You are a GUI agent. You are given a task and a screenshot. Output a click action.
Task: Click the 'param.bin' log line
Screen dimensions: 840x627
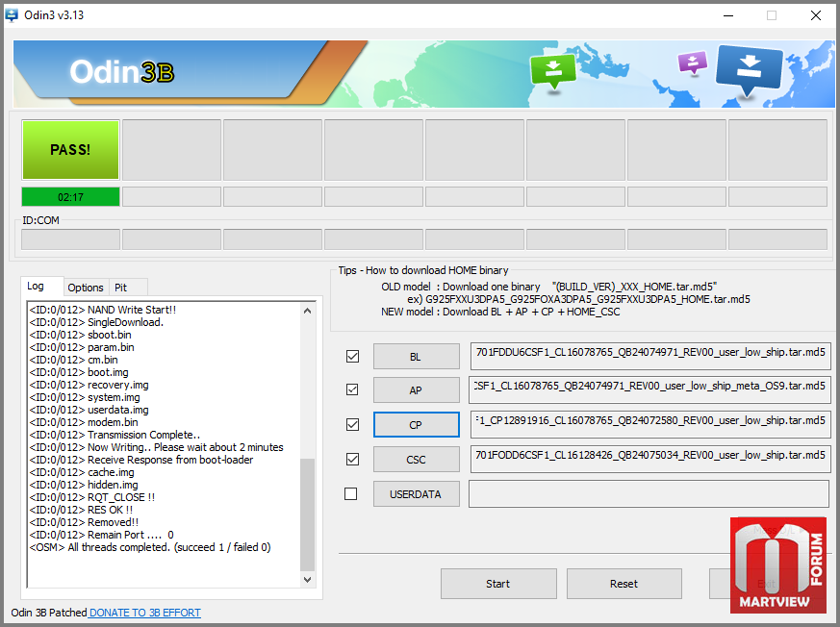click(x=82, y=347)
